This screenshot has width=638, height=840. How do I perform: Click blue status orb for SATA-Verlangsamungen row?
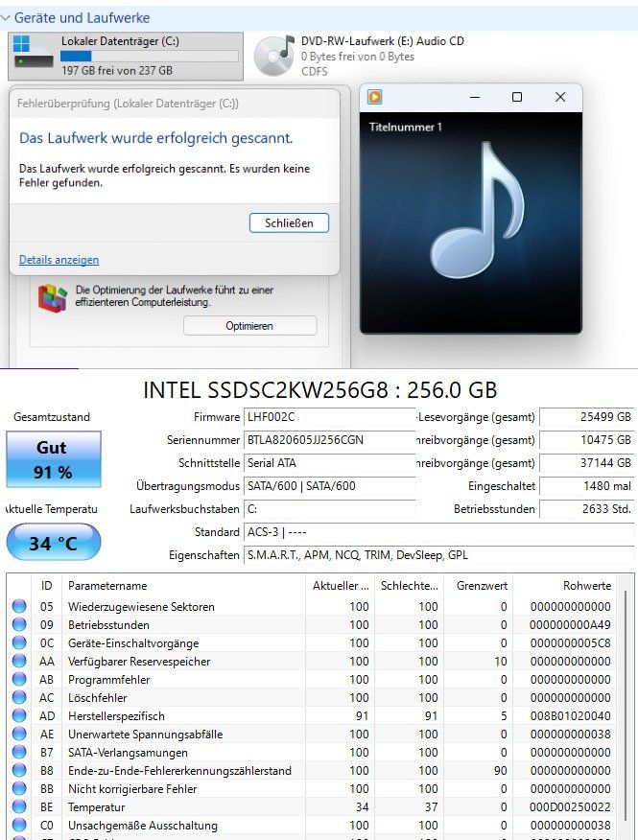point(19,752)
